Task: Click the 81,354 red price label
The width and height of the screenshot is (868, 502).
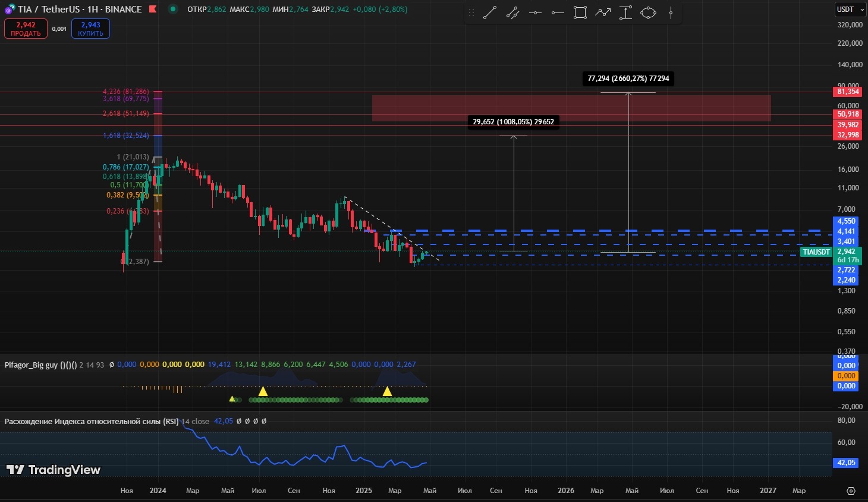Action: tap(848, 92)
